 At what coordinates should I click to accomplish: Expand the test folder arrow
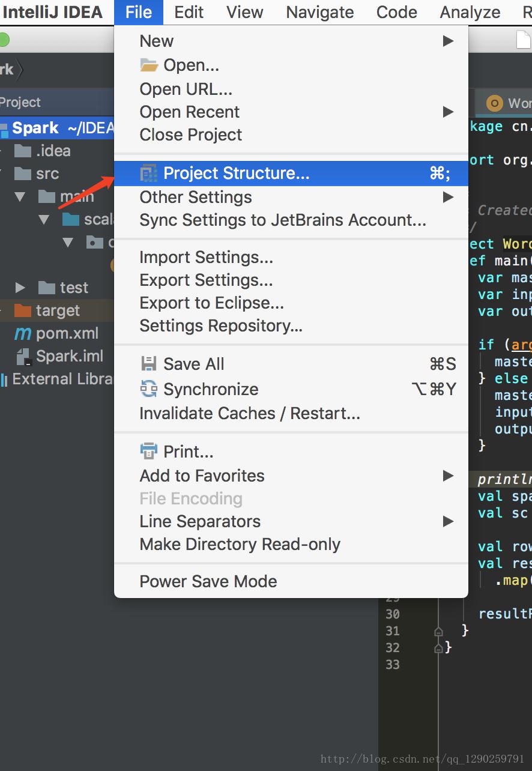click(20, 288)
